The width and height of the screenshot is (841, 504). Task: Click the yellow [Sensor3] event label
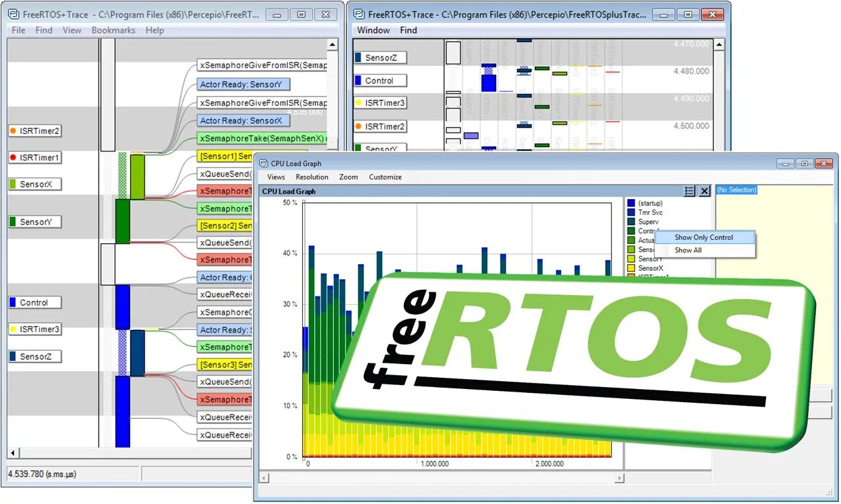coord(224,365)
